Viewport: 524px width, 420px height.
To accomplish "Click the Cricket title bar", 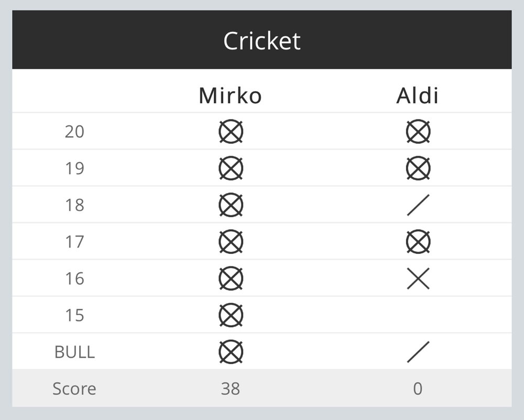I will pyautogui.click(x=262, y=40).
